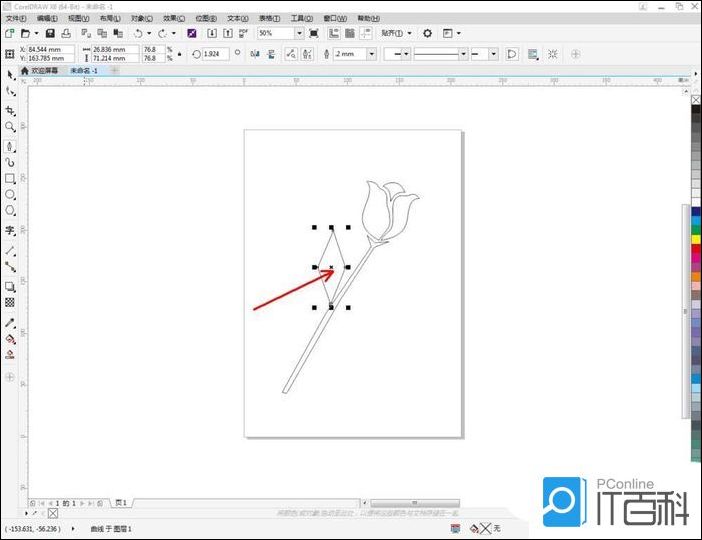The image size is (702, 540).
Task: Select the Shape tool in the toolbox
Action: pyautogui.click(x=10, y=92)
